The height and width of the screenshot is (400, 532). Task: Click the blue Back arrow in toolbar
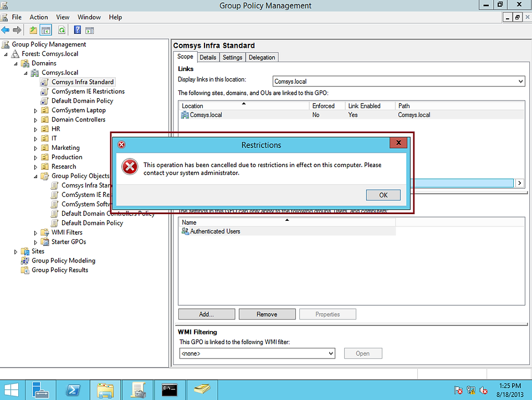point(6,30)
